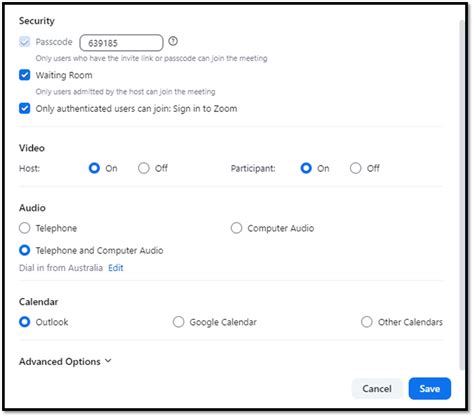Select Participant video On
The image size is (474, 417).
[x=306, y=168]
